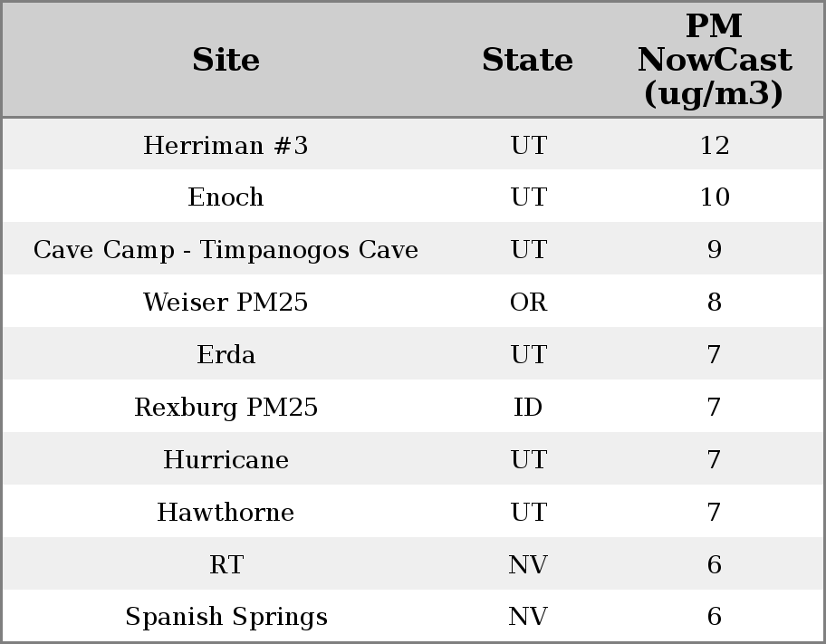Click the PM value 9 cell

coord(714,250)
